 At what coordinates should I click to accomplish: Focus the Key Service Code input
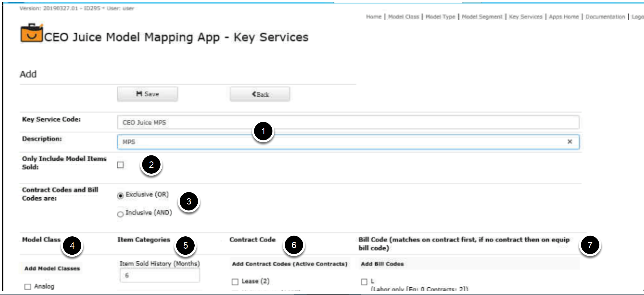click(x=348, y=122)
